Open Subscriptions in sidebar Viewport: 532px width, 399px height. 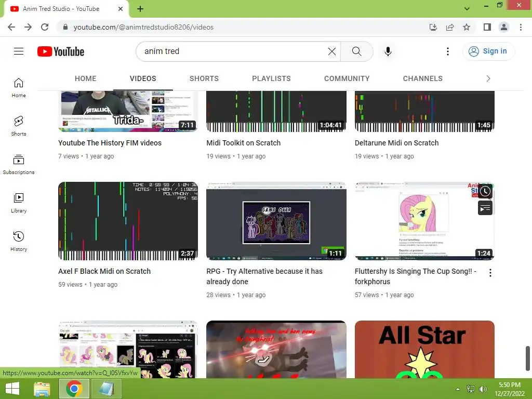click(x=19, y=165)
